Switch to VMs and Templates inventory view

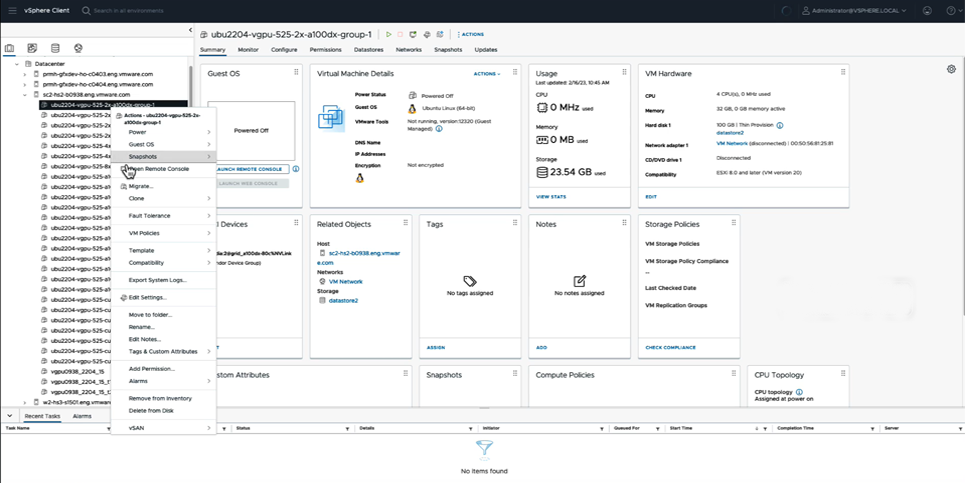[x=32, y=49]
